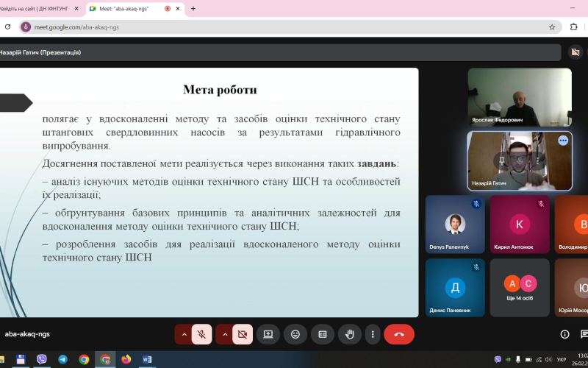Unmute the microphone in Meet

(202, 334)
